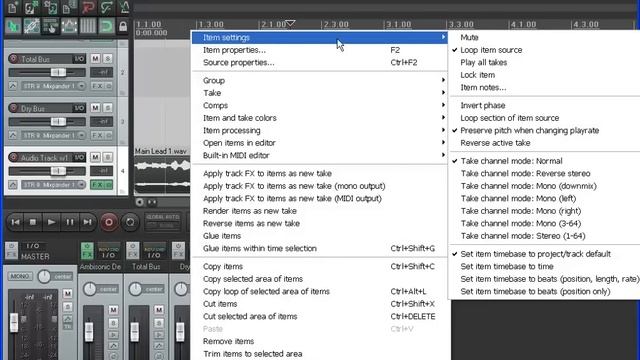Toggle ripple editing in the toolbar

tap(51, 27)
